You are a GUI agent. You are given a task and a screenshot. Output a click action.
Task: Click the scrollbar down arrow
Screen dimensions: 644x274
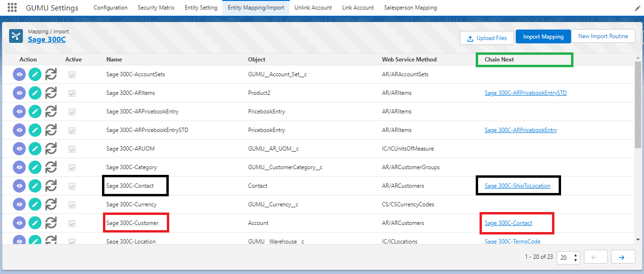click(638, 240)
